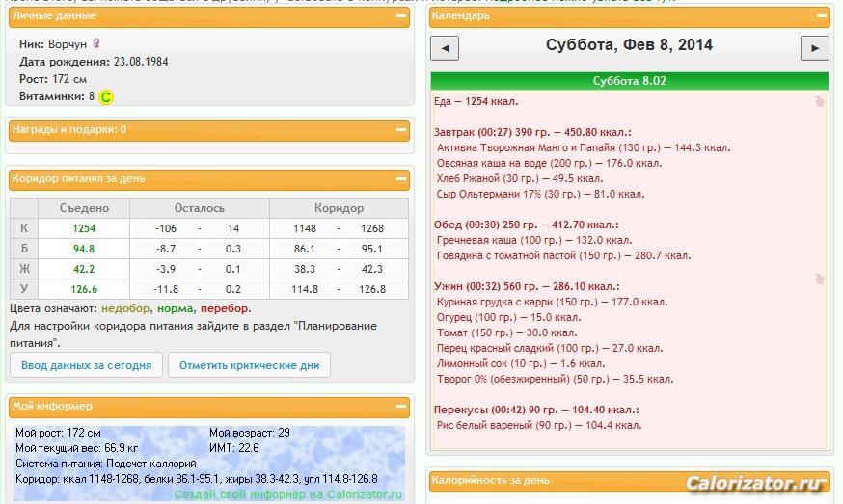Image resolution: width=843 pixels, height=504 pixels.
Task: Click the apple icon beside Ужин entry
Action: pyautogui.click(x=819, y=279)
